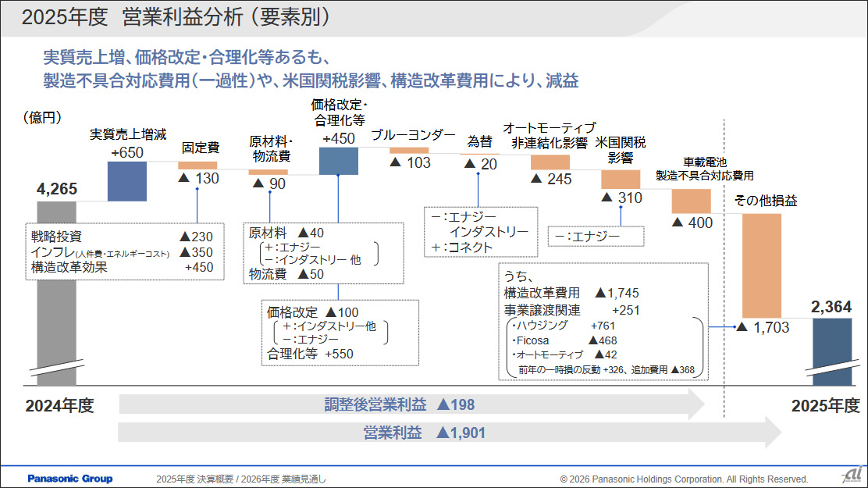Image resolution: width=868 pixels, height=488 pixels.
Task: Click the gray 2024年度 bar
Action: tap(56, 293)
